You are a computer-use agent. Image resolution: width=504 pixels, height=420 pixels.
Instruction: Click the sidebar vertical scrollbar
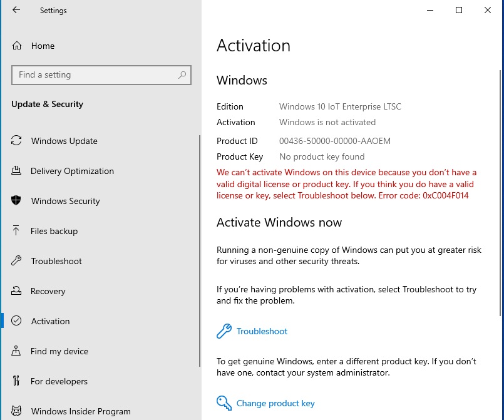199,250
